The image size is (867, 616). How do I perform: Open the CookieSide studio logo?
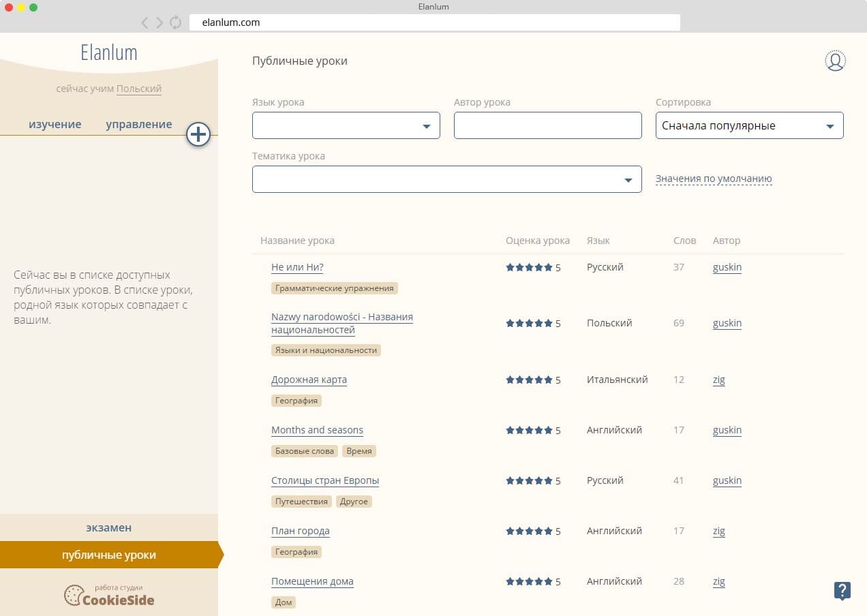click(109, 596)
